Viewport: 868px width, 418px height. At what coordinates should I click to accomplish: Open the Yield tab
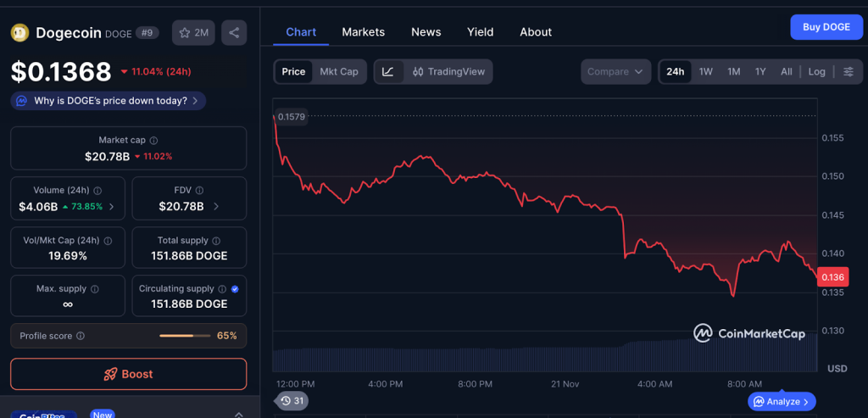[480, 32]
